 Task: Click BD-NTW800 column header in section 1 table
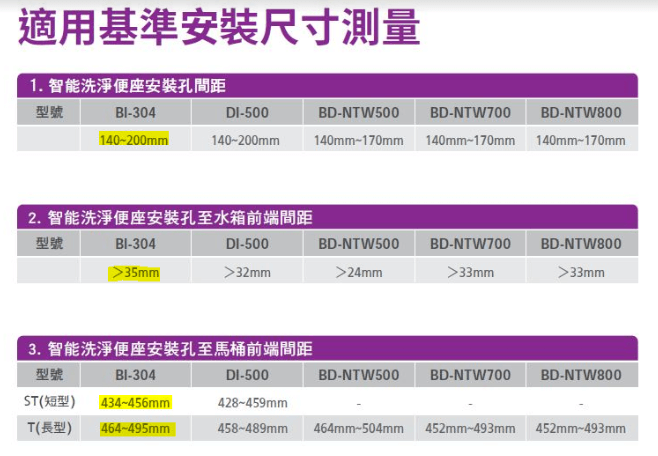pyautogui.click(x=581, y=112)
